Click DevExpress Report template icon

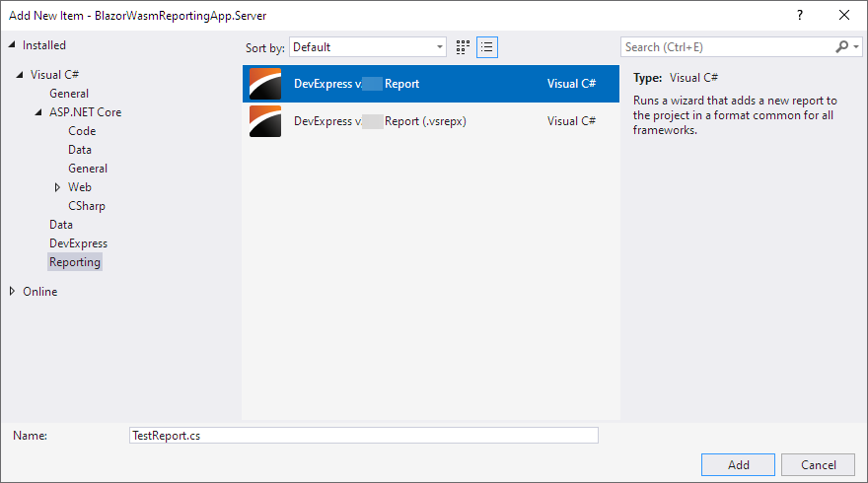click(x=265, y=84)
